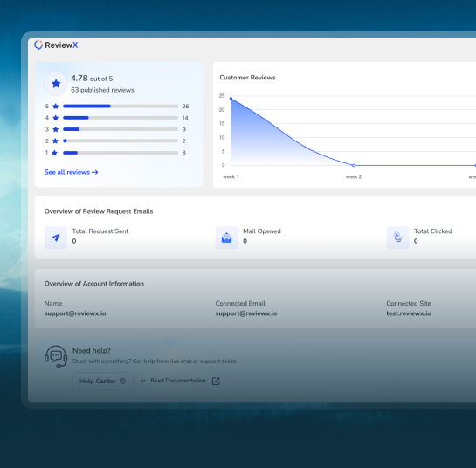Click the week 2 data point on chart

(x=354, y=165)
